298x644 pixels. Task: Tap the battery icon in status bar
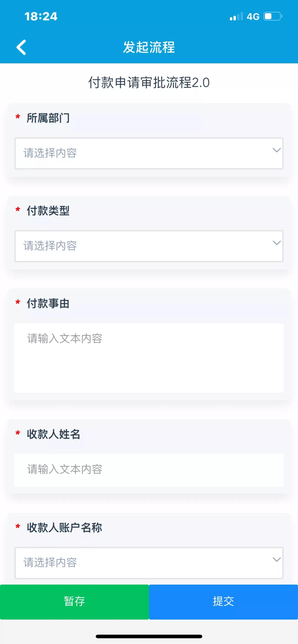pos(273,16)
